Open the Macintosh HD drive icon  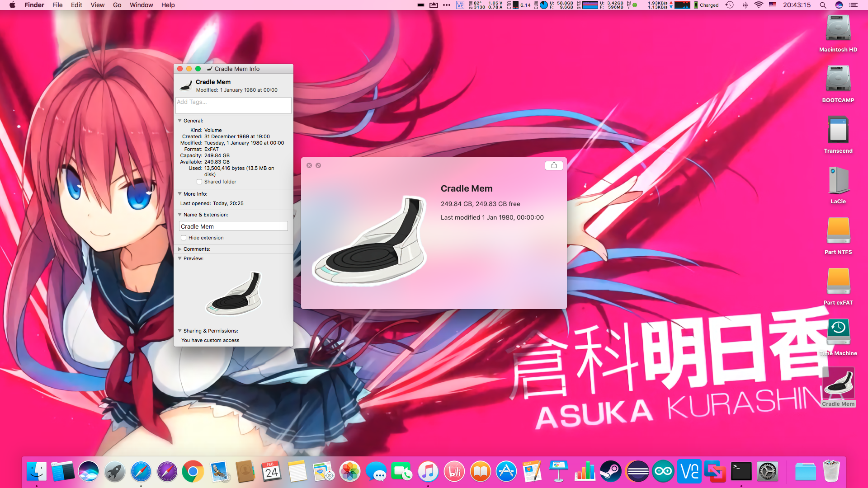pyautogui.click(x=838, y=28)
